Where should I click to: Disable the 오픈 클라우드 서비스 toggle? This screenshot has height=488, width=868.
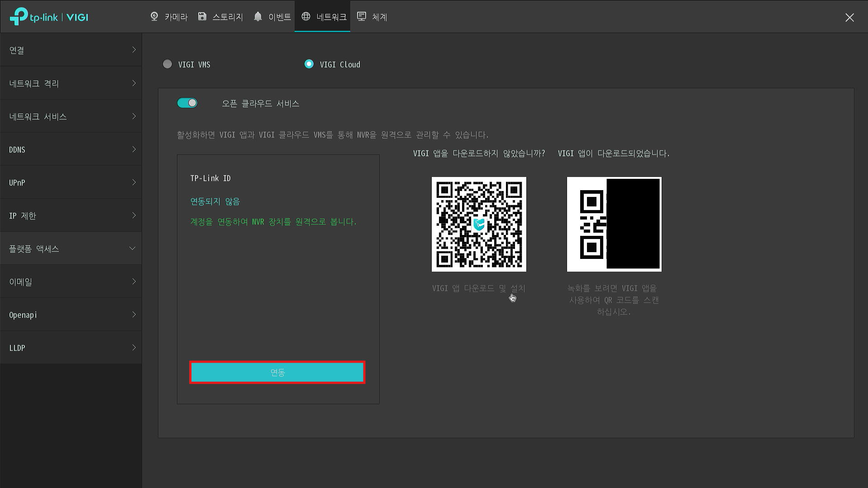click(x=187, y=103)
